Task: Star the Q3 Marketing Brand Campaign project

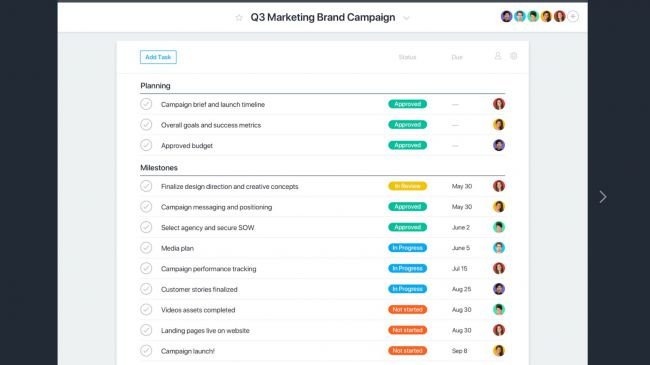Action: tap(239, 17)
